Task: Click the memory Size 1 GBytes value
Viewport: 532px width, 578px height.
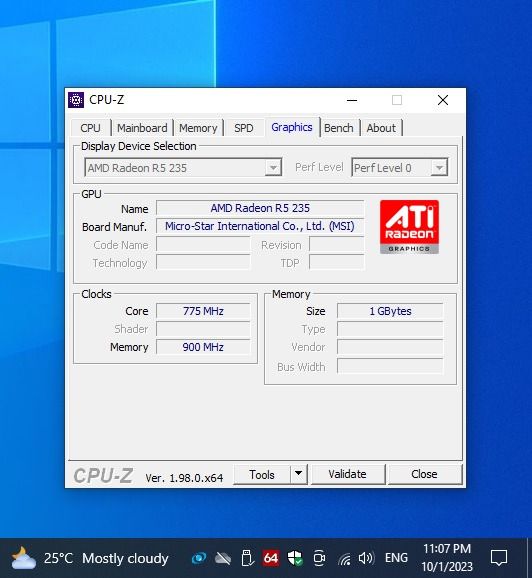Action: click(x=390, y=311)
